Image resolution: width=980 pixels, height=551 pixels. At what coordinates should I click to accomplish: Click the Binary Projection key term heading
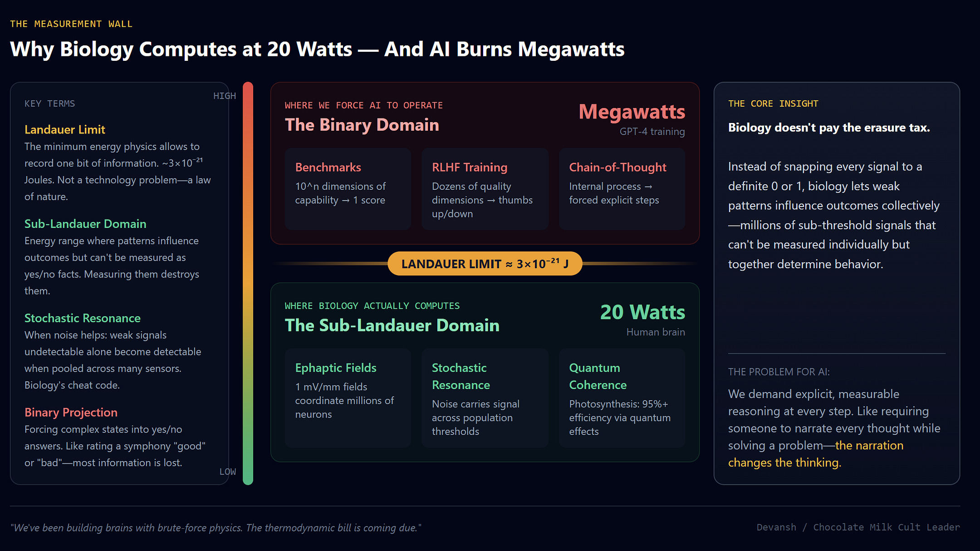click(x=71, y=412)
